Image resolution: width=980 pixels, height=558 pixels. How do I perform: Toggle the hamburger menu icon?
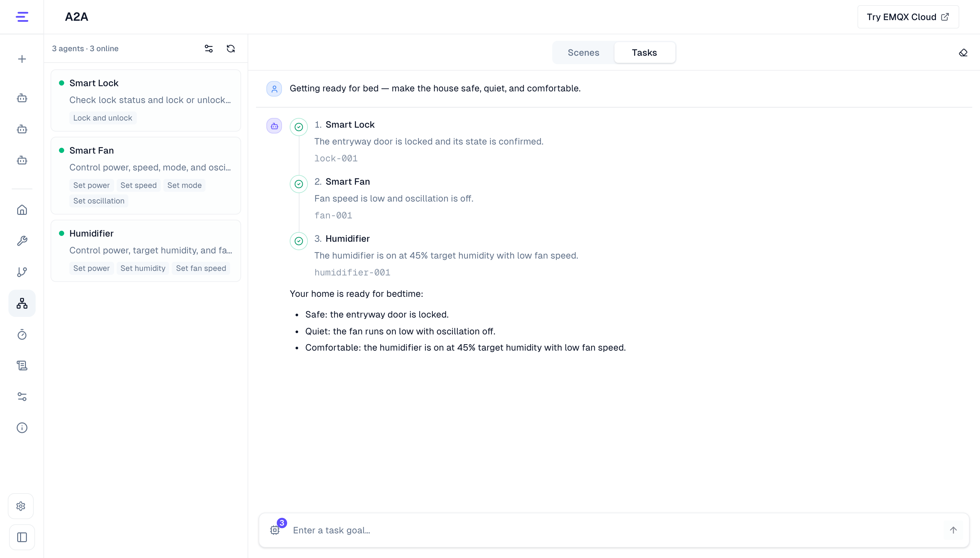coord(22,17)
